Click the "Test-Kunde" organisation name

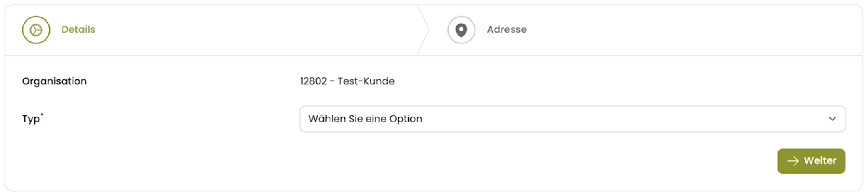366,81
